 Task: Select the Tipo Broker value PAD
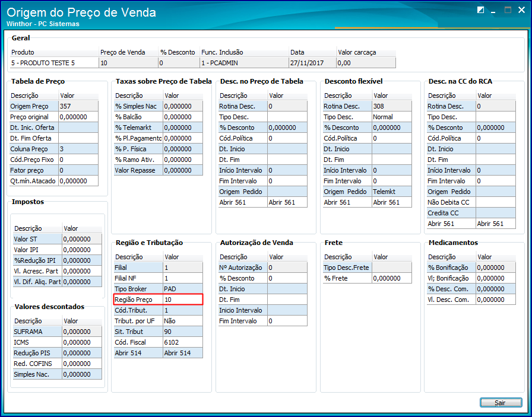click(183, 289)
